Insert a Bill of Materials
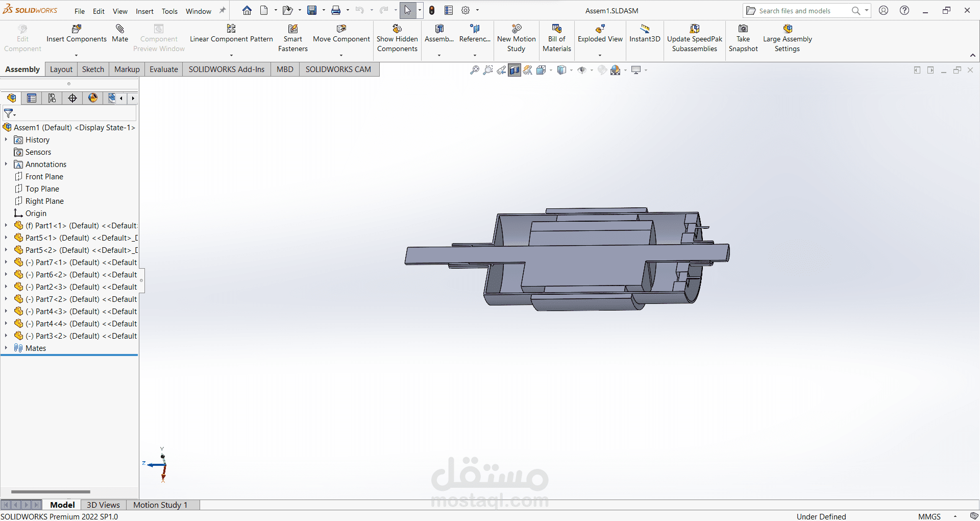980x521 pixels. [557, 38]
